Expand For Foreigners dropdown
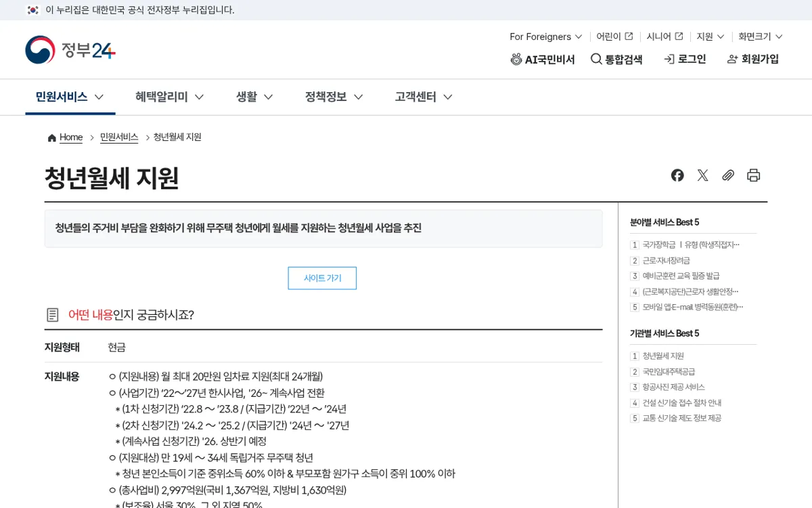Screen dimensions: 812x508 tap(546, 37)
